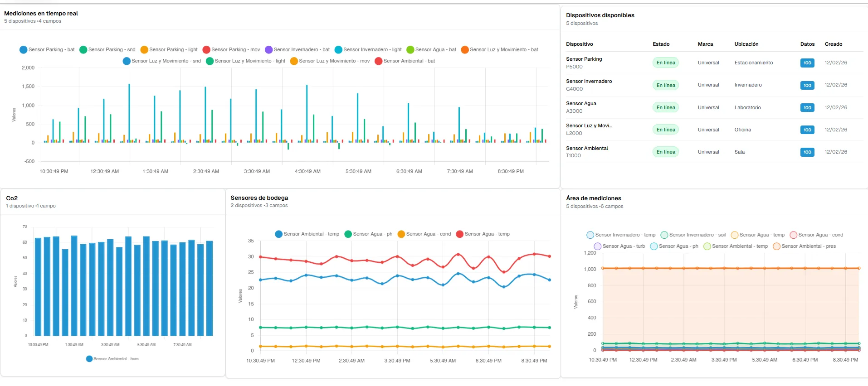
Task: Toggle Sensor Ambiental - pres legend circle
Action: click(777, 246)
